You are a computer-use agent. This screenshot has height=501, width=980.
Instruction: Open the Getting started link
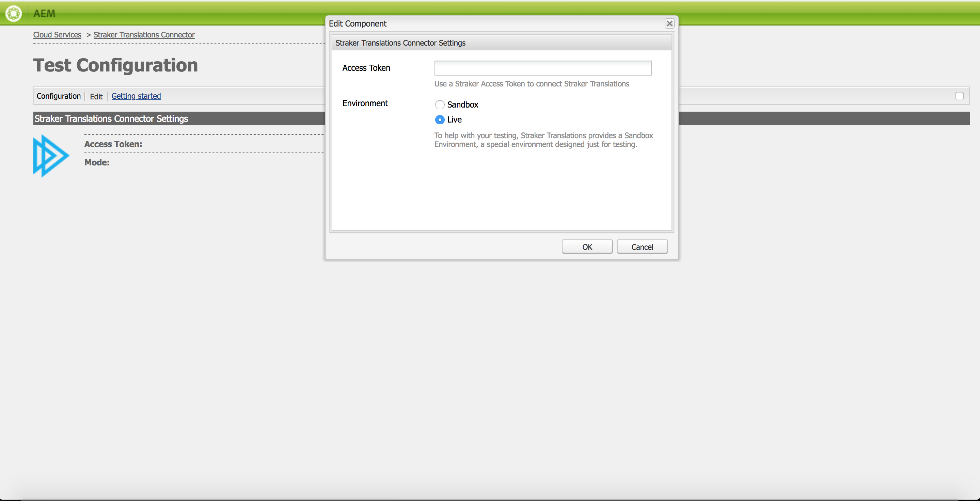[136, 96]
